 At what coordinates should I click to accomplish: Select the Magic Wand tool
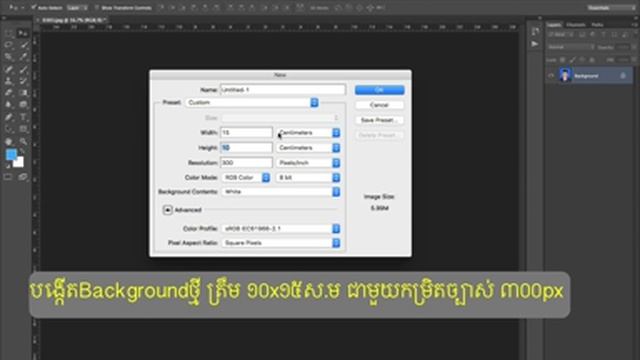click(23, 45)
